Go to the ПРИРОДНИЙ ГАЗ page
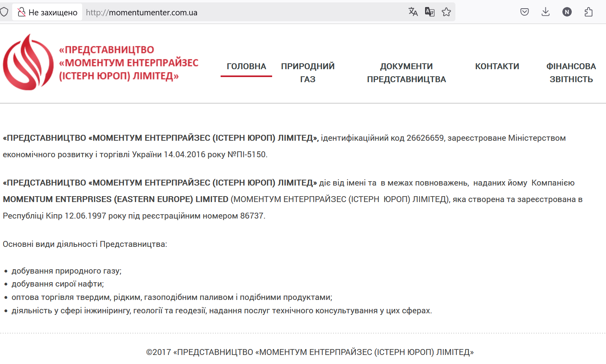Viewport: 606px width, 364px height. [x=308, y=73]
